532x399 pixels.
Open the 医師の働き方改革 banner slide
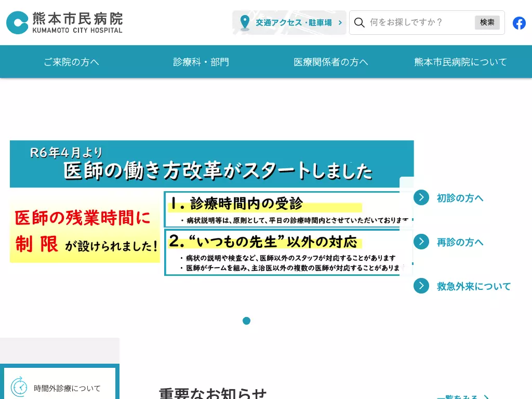pos(212,208)
